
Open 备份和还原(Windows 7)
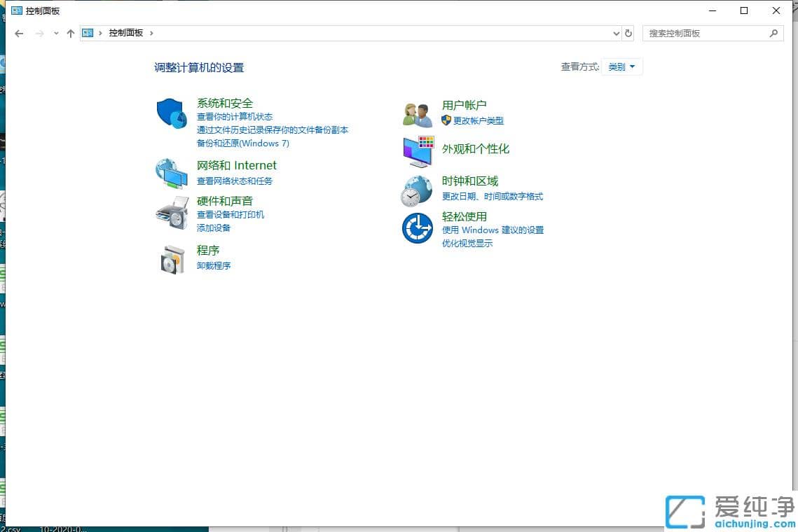(243, 143)
